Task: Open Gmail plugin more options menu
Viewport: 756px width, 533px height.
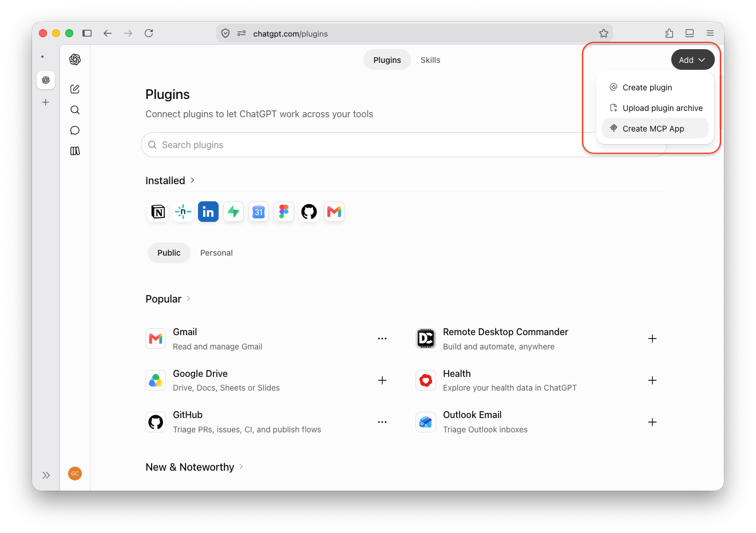Action: click(x=382, y=339)
